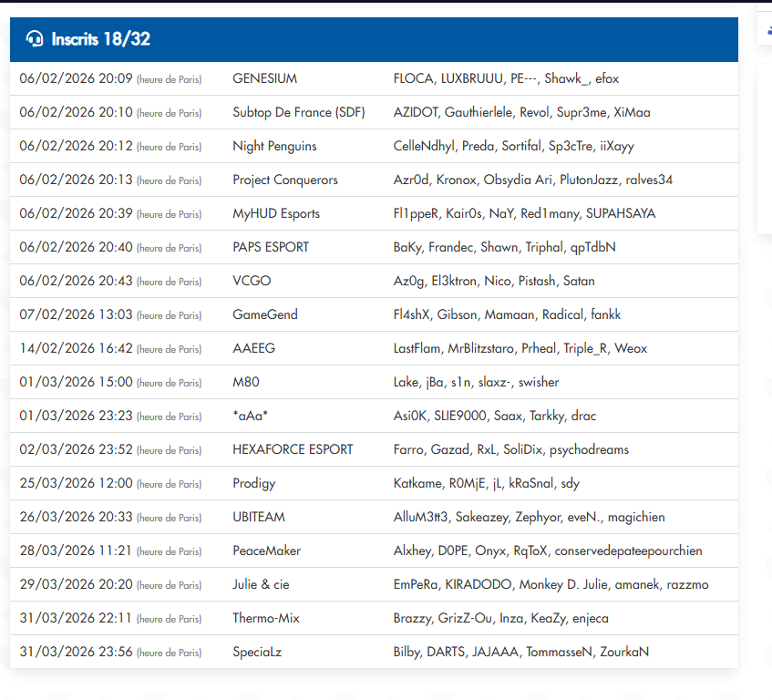Viewport: 772px width, 700px height.
Task: Select the SpeciaLz team name
Action: pos(258,652)
